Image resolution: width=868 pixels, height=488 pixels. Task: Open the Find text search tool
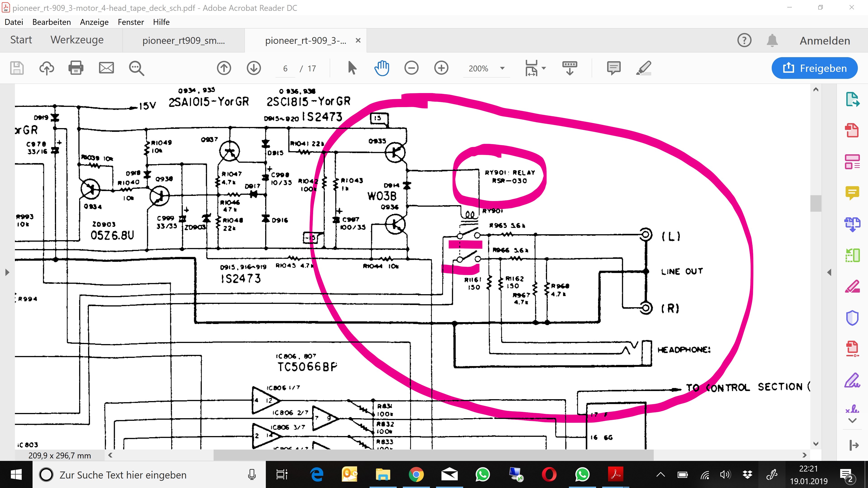(x=137, y=68)
